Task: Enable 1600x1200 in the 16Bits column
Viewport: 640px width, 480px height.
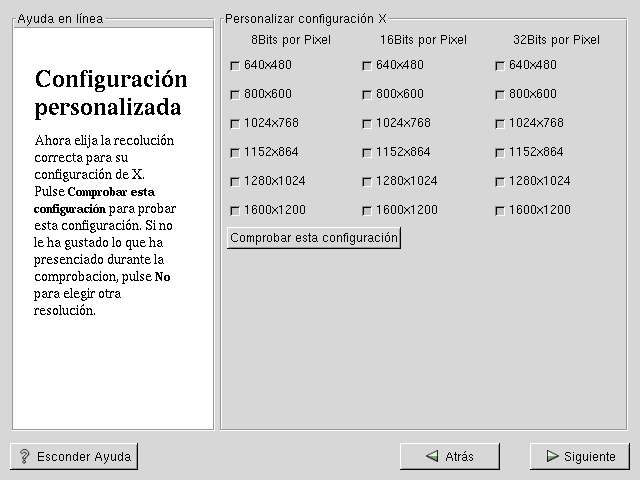Action: [x=367, y=211]
